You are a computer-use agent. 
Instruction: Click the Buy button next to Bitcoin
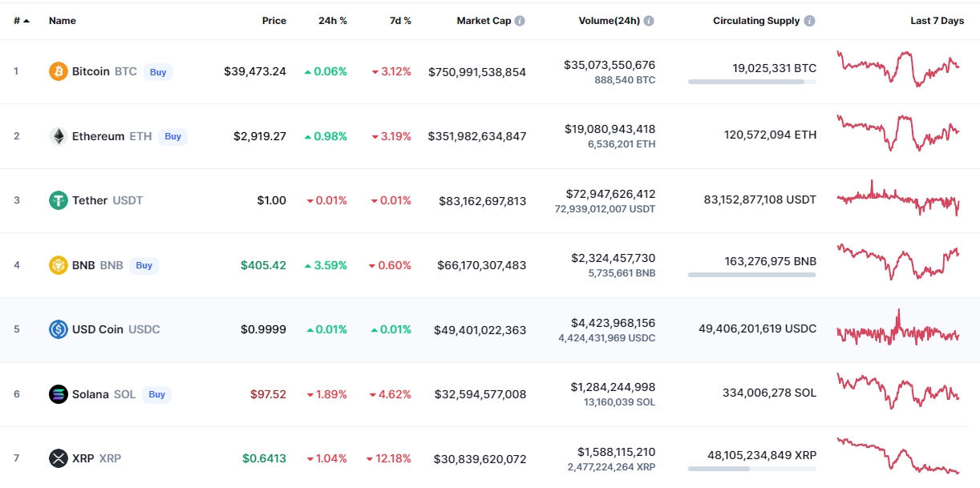tap(158, 72)
